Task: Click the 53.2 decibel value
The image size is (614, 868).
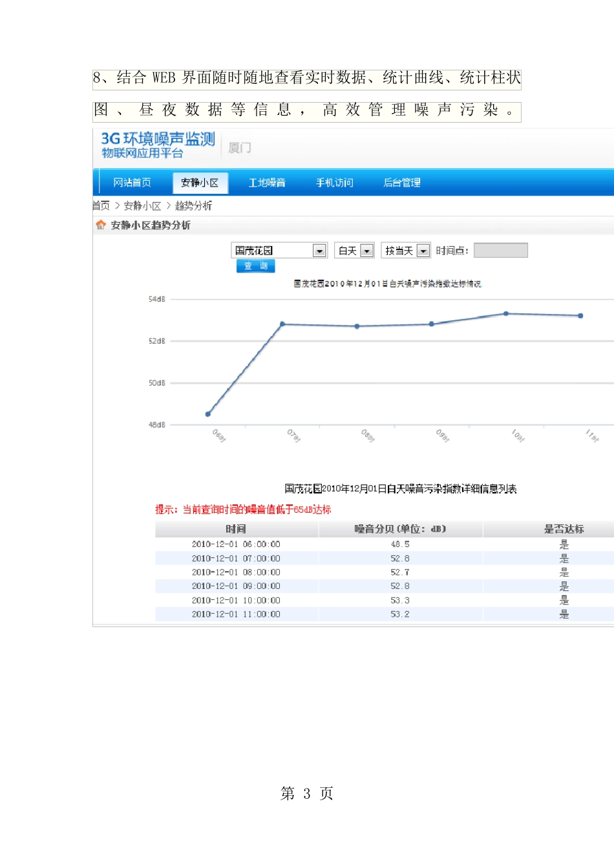Action: click(400, 614)
